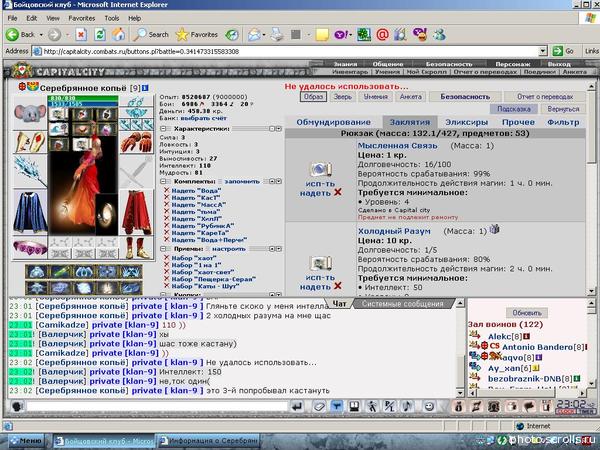The image size is (600, 450).
Task: Open the Обмундирование tab
Action: 331,121
